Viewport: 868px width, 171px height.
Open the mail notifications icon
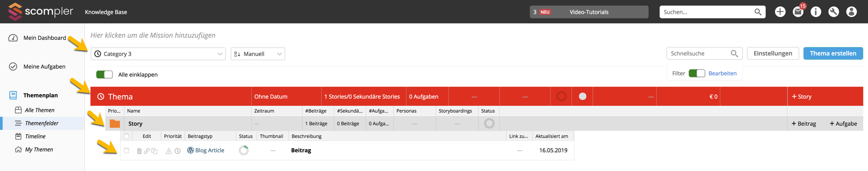[x=798, y=12]
